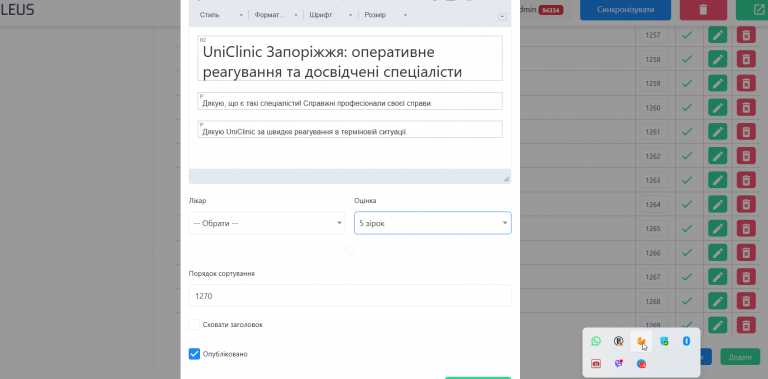Delete the row with order 1269
Image resolution: width=768 pixels, height=379 pixels.
pyautogui.click(x=746, y=325)
